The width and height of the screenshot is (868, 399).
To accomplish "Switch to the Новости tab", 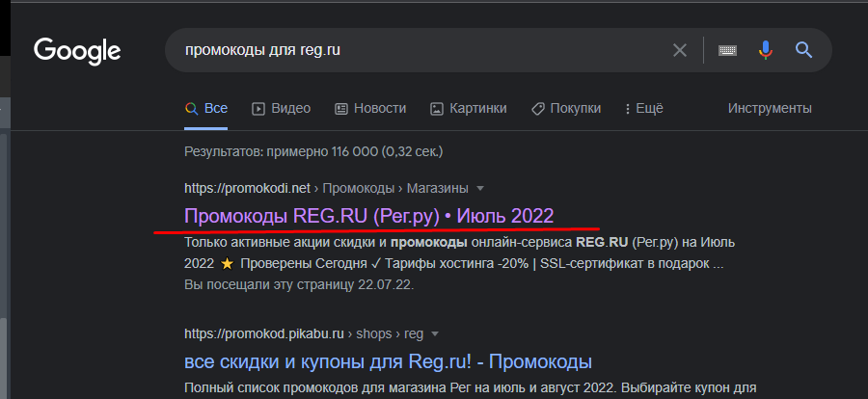I will click(x=370, y=109).
